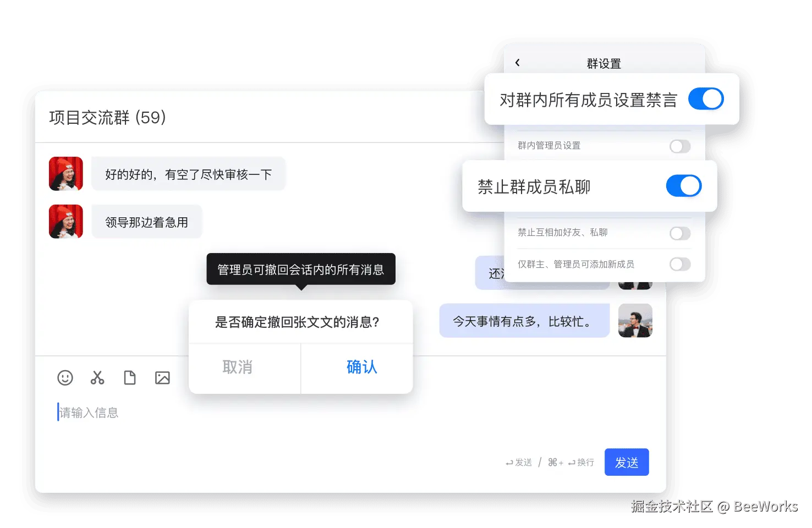
Task: Click message 领导那边着急用
Action: pyautogui.click(x=147, y=222)
